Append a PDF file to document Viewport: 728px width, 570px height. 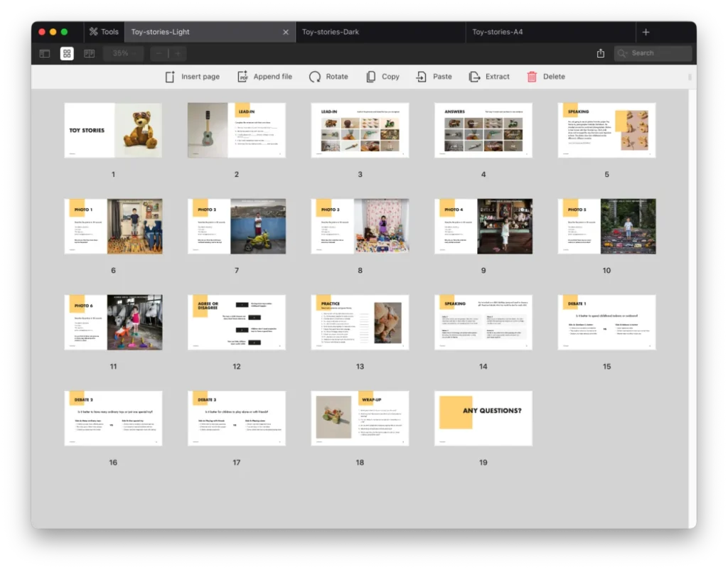pos(242,77)
